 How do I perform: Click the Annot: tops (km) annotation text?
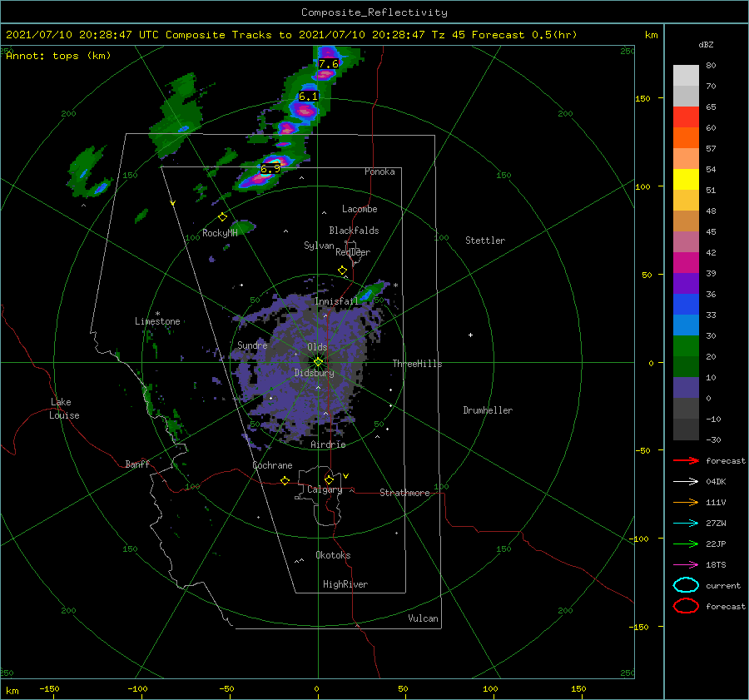58,56
